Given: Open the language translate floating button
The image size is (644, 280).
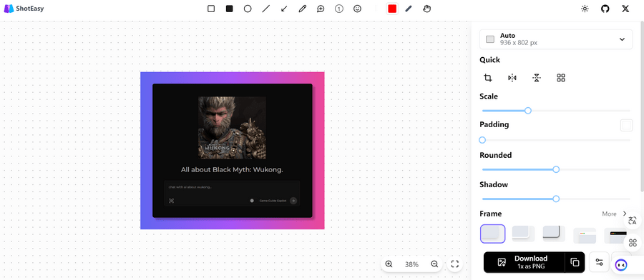Looking at the screenshot, I should 633,221.
